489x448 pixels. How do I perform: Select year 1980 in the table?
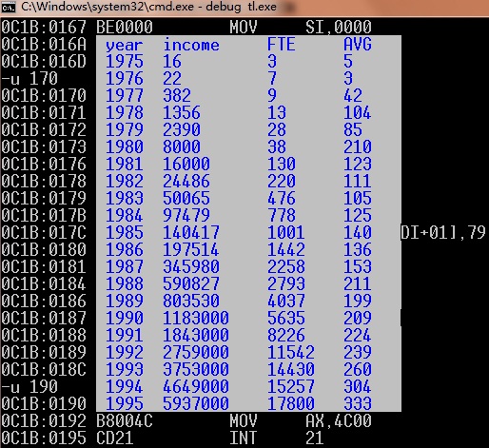click(x=125, y=146)
